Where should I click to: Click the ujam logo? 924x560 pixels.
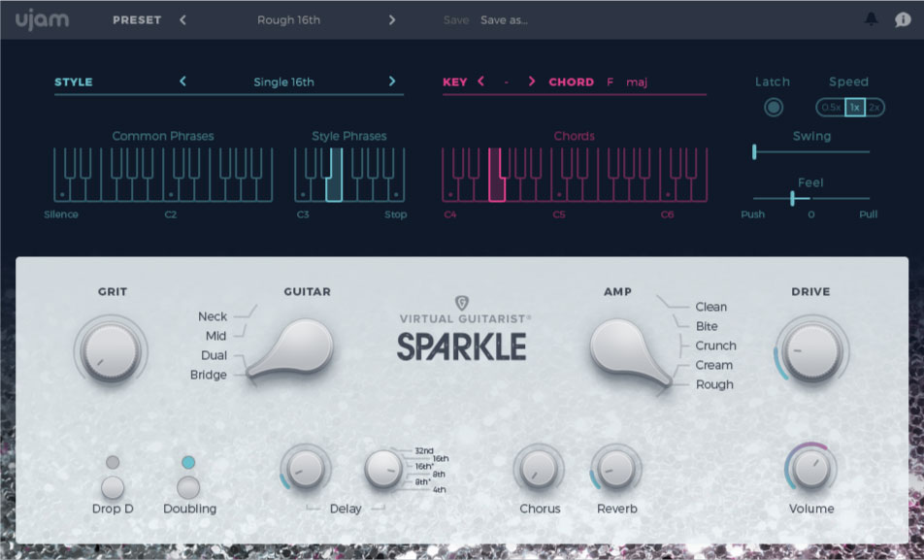point(42,19)
